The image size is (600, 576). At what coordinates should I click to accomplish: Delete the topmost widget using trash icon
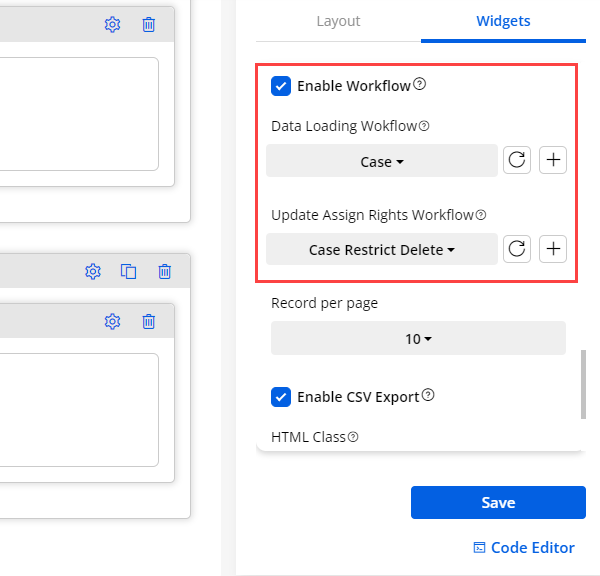click(149, 25)
